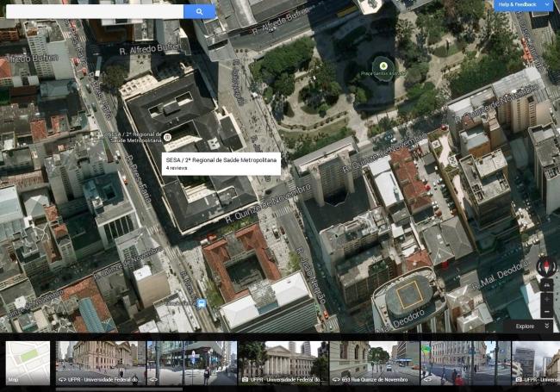The width and height of the screenshot is (560, 392).
Task: Click 'R. Alfredo Bufren' label at top center
Action: click(x=280, y=22)
